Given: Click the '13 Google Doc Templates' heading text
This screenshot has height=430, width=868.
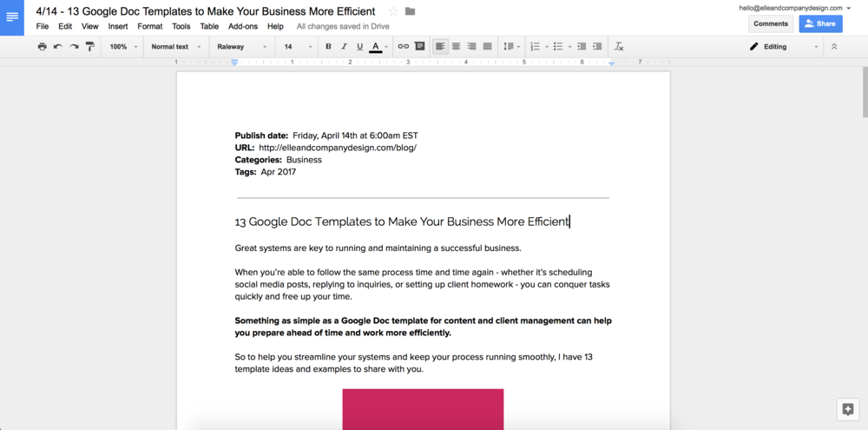Looking at the screenshot, I should coord(401,222).
